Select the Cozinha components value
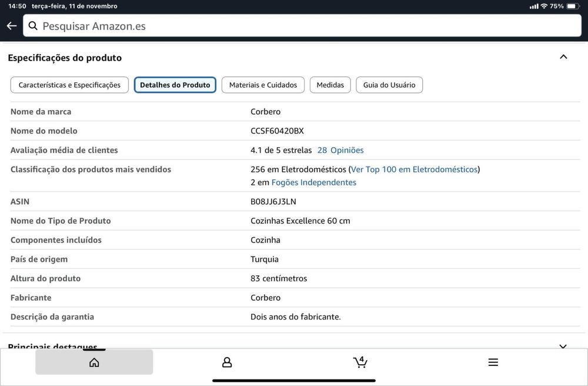The height and width of the screenshot is (386, 588). click(266, 239)
